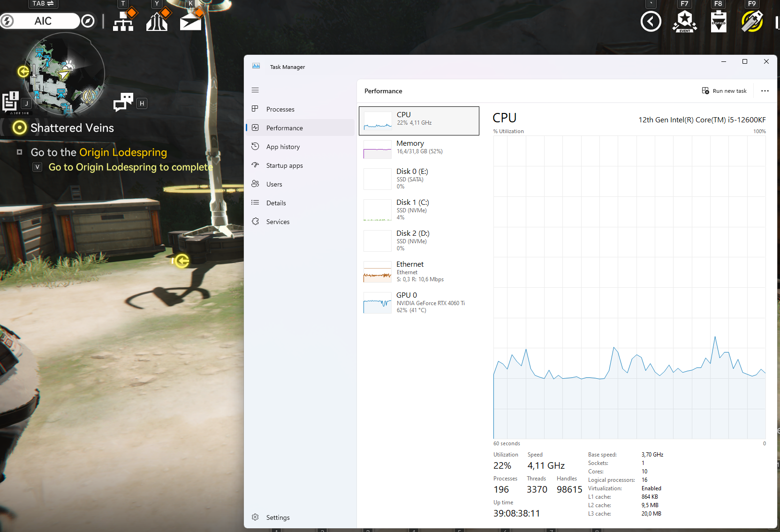Click the Speed value '4,11 GHz'

point(546,465)
